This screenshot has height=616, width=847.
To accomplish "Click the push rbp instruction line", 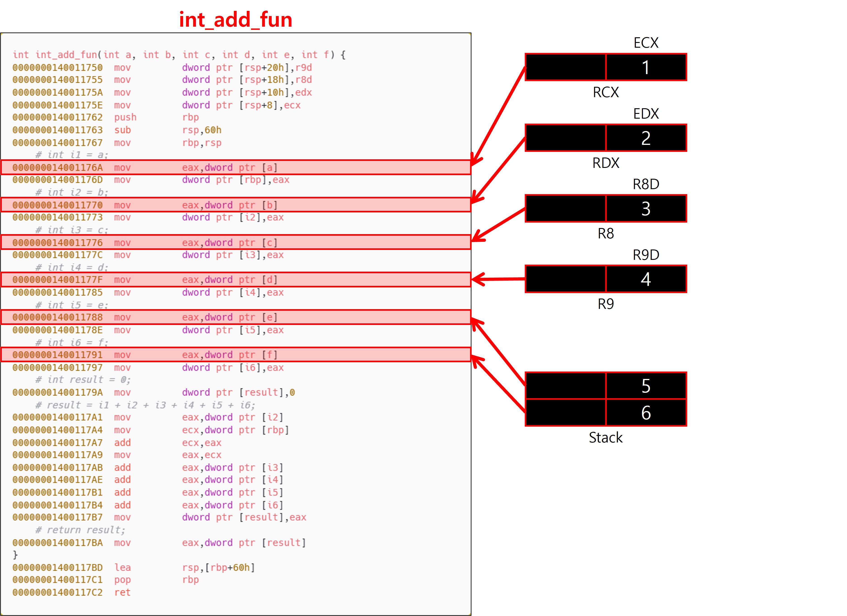I will coord(125,117).
